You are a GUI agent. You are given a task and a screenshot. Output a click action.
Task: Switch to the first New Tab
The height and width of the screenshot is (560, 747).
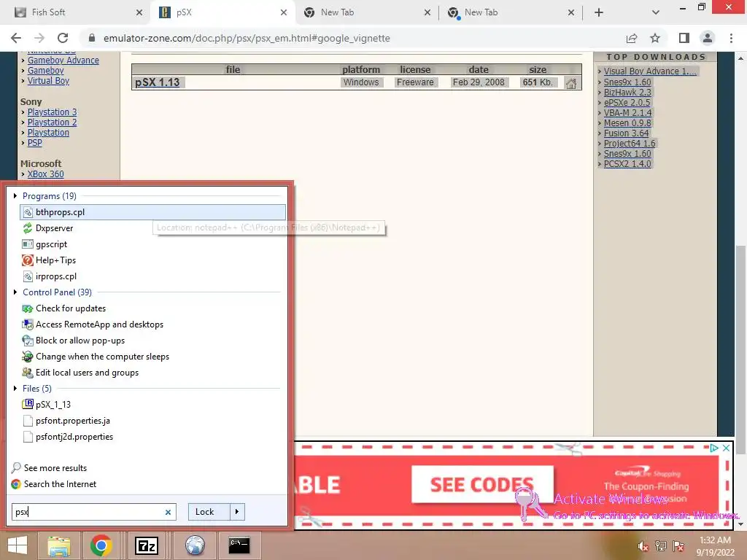[367, 12]
